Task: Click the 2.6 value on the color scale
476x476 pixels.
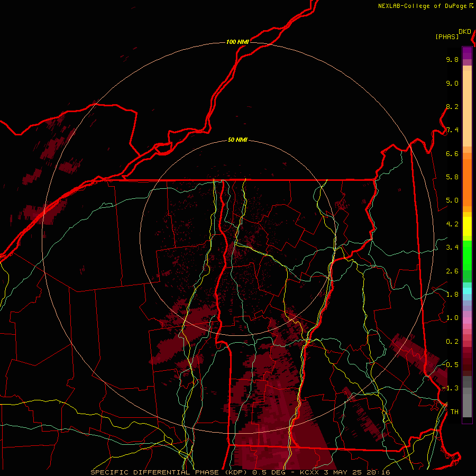Action: 452,271
